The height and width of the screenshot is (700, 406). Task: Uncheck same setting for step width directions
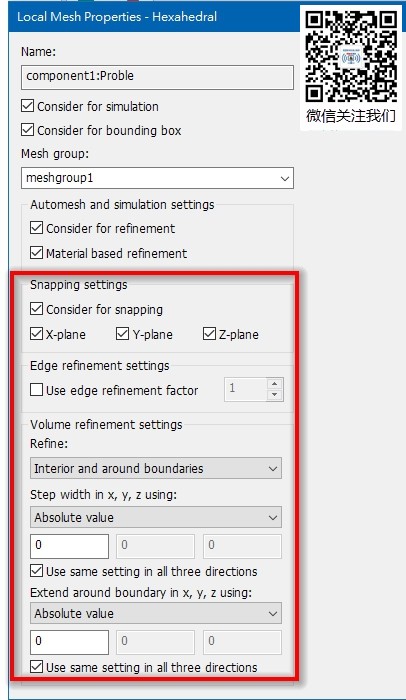[37, 571]
